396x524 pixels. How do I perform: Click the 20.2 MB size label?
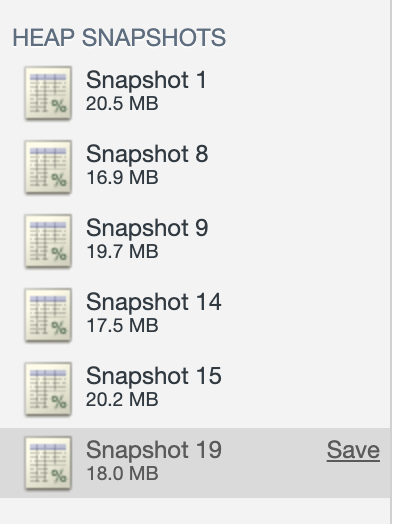122,400
